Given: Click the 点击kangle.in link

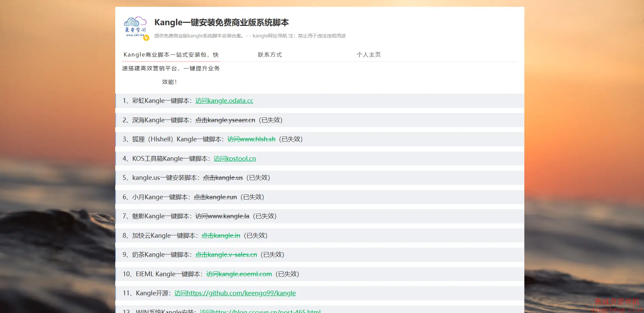Looking at the screenshot, I should [221, 236].
